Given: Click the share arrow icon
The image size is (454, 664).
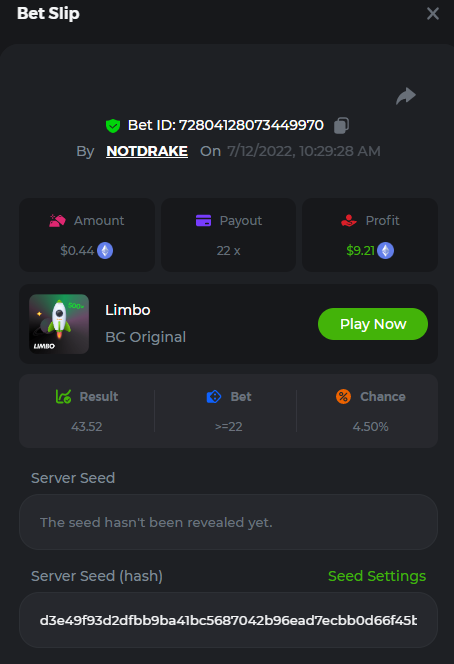Looking at the screenshot, I should [406, 96].
